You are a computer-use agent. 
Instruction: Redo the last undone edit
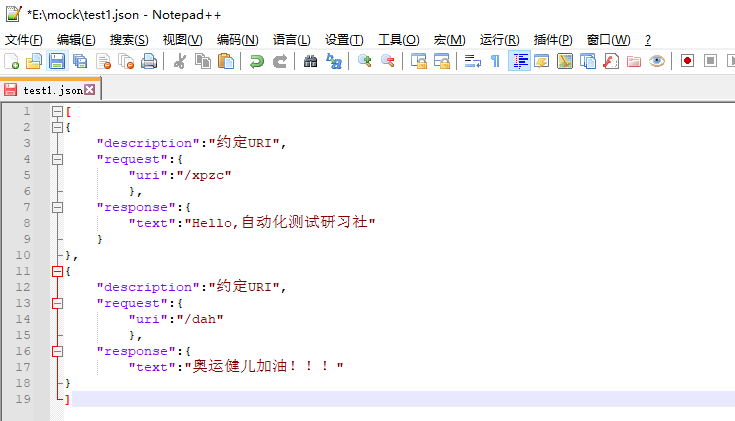280,61
